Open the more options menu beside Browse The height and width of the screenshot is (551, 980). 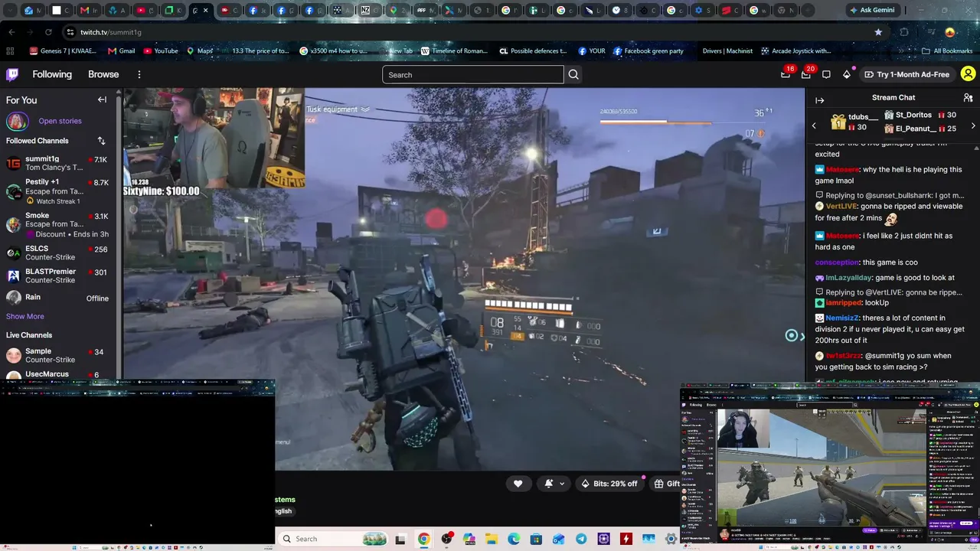coord(139,74)
